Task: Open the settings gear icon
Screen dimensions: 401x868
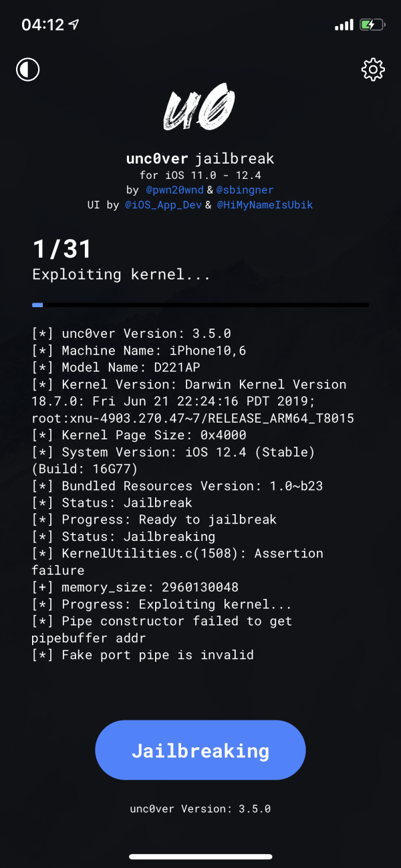Action: (372, 69)
